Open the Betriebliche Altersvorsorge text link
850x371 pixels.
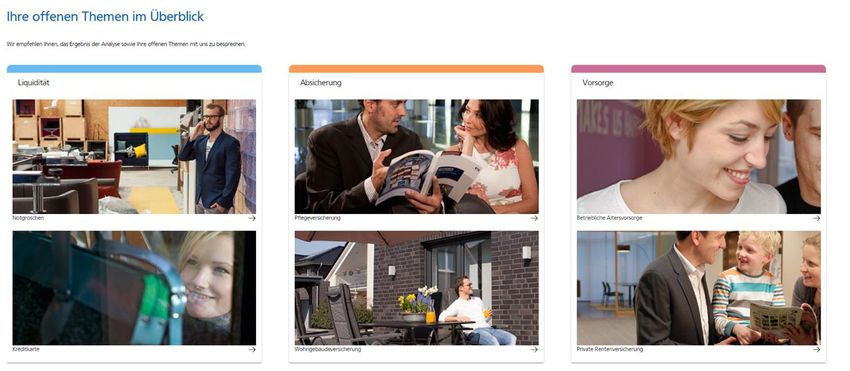pyautogui.click(x=610, y=218)
